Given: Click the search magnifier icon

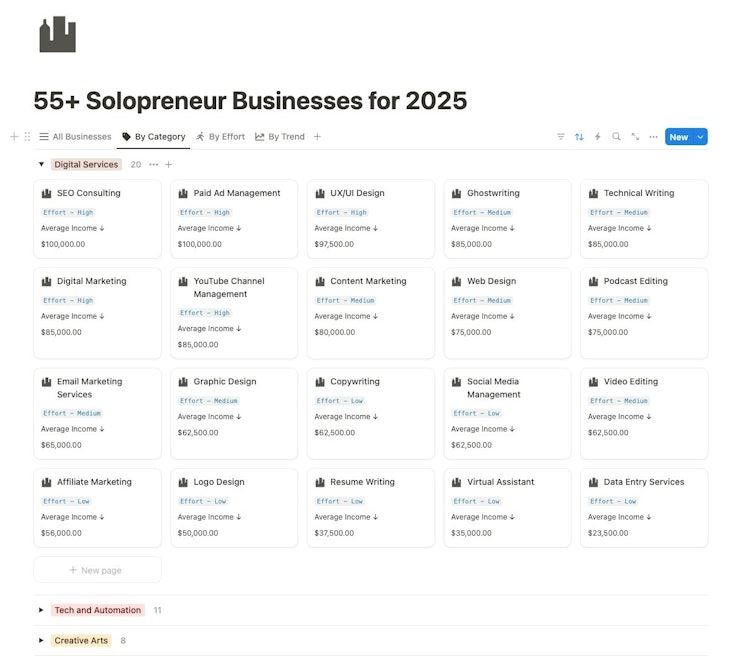Looking at the screenshot, I should 617,137.
